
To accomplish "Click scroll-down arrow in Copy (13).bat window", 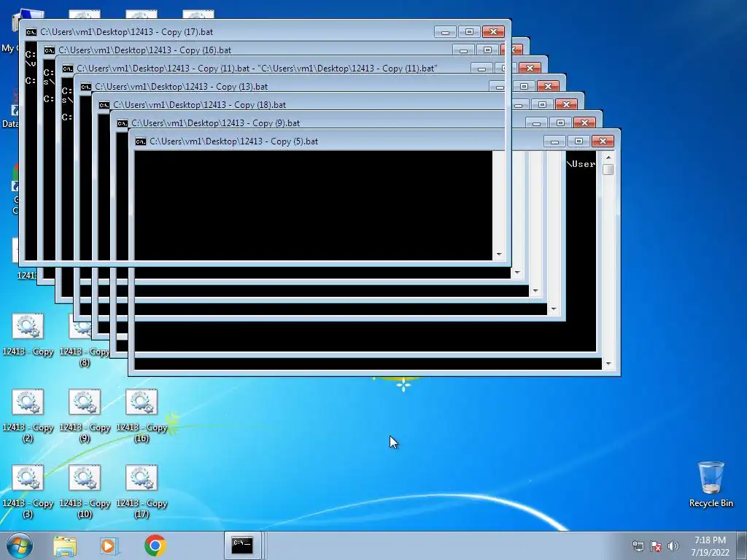I will click(x=554, y=309).
